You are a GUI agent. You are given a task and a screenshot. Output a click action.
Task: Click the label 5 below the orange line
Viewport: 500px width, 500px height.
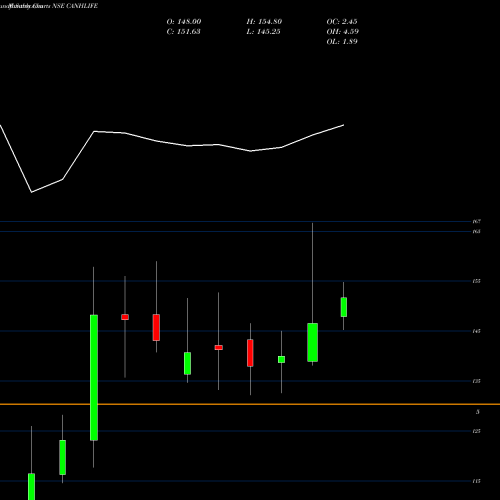click(477, 412)
